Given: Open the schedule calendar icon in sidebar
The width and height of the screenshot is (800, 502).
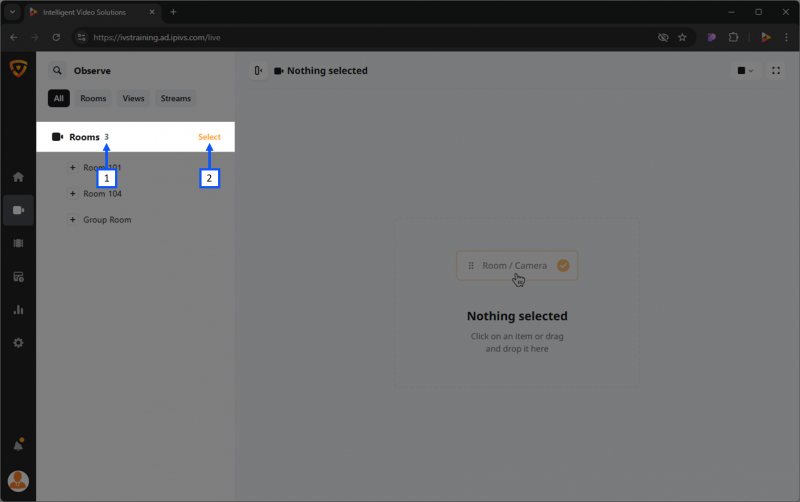Looking at the screenshot, I should (x=18, y=277).
